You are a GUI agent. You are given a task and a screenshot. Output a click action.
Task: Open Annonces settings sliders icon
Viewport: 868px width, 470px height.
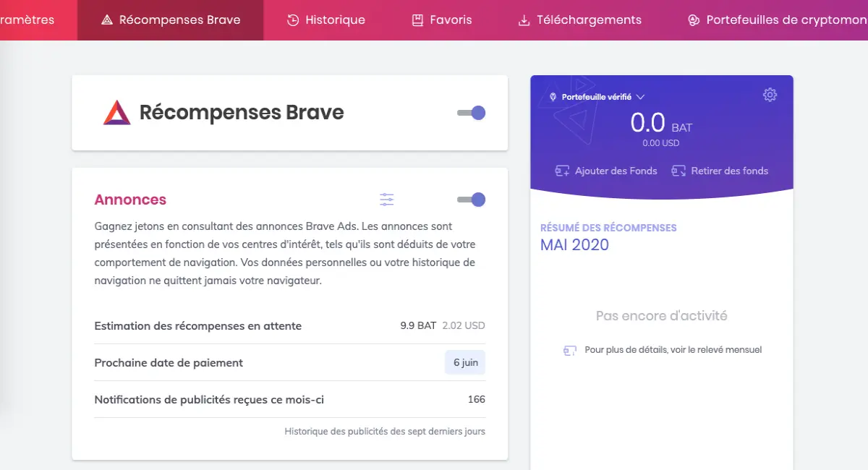point(387,200)
